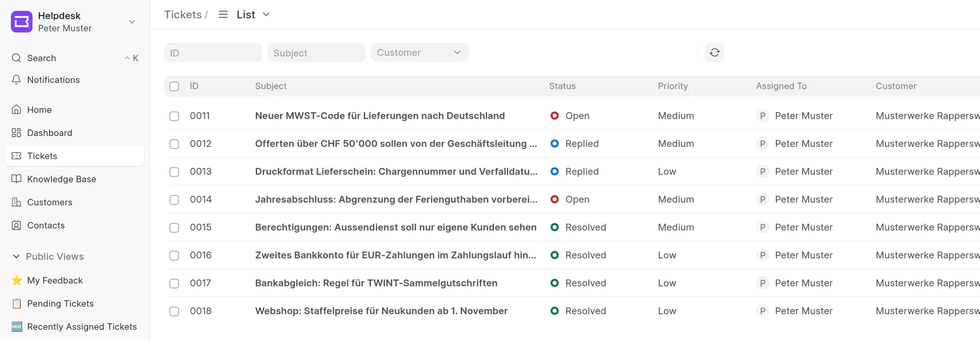The height and width of the screenshot is (340, 980).
Task: Click ticket ID 0016
Action: tap(201, 255)
